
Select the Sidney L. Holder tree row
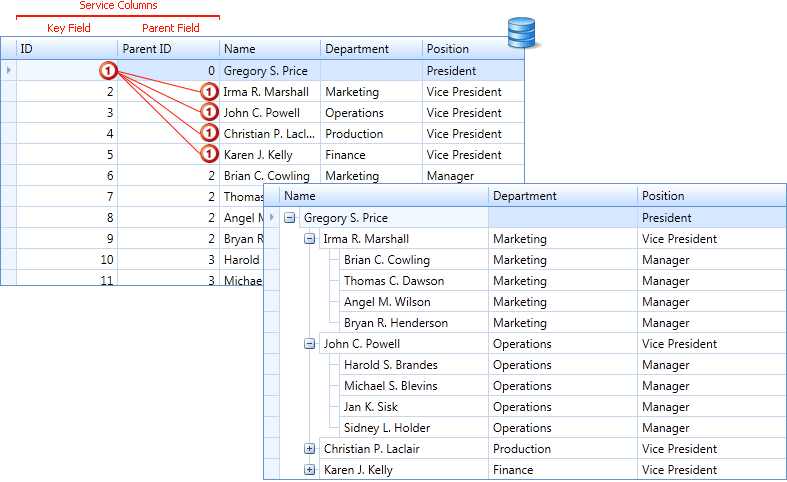[525, 428]
